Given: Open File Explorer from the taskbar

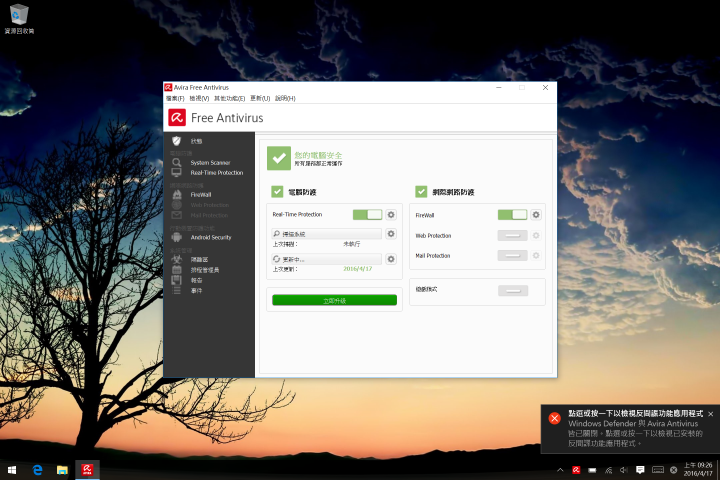Looking at the screenshot, I should coord(62,470).
